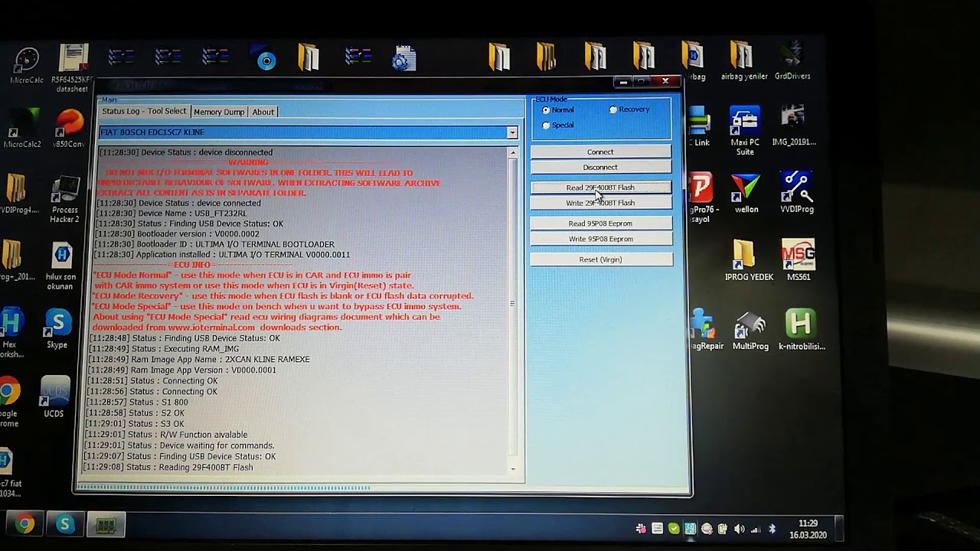Switch to the I/O Terminal taskbar button

pyautogui.click(x=106, y=525)
